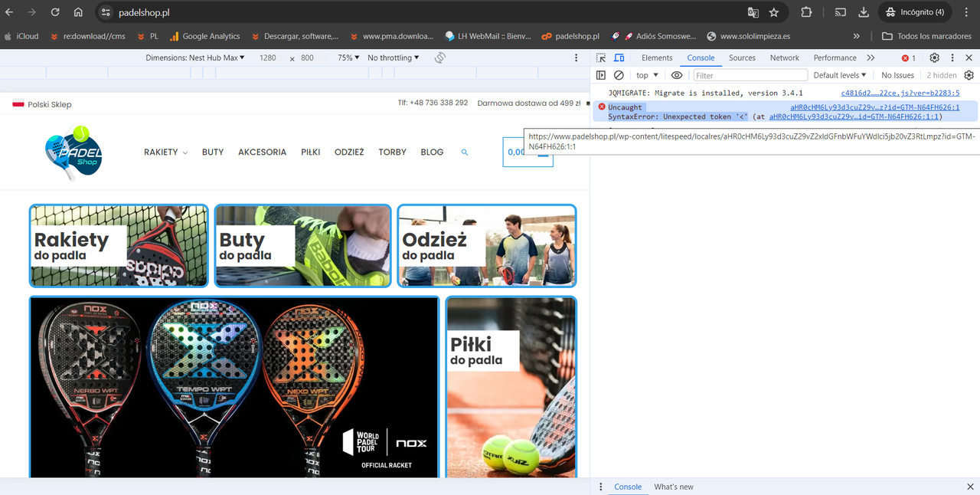The width and height of the screenshot is (980, 495).
Task: Click the viewport width field 1280
Action: click(267, 57)
